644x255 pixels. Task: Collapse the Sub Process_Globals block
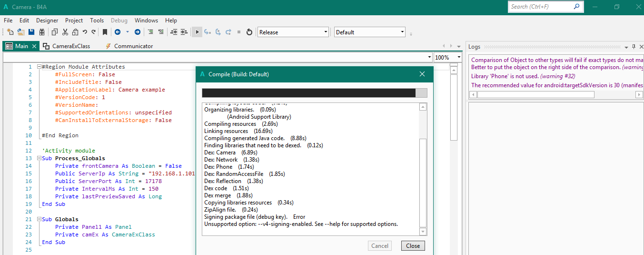coord(39,158)
